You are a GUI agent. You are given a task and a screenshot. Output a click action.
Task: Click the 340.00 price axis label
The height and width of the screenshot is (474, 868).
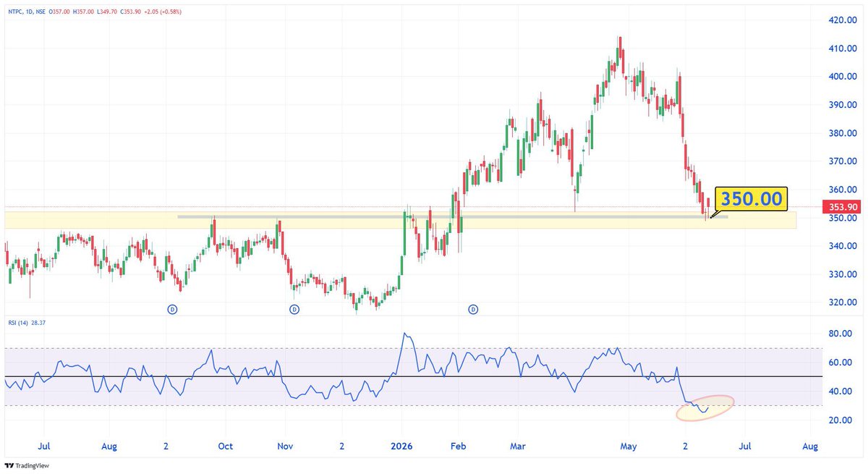(x=843, y=246)
